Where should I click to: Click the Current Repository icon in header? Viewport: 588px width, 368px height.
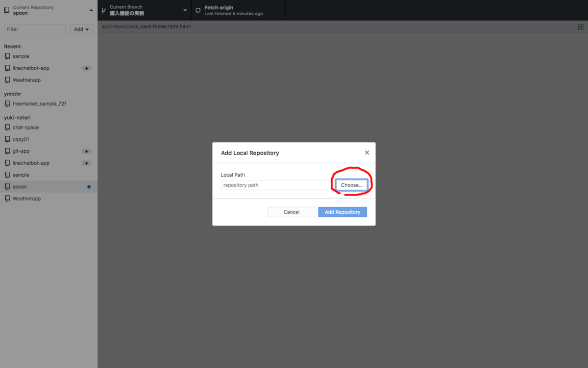pos(6,10)
